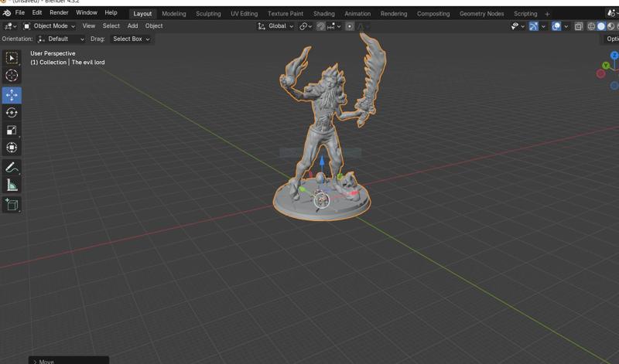This screenshot has height=364, width=619.
Task: Toggle proportional editing
Action: [350, 26]
